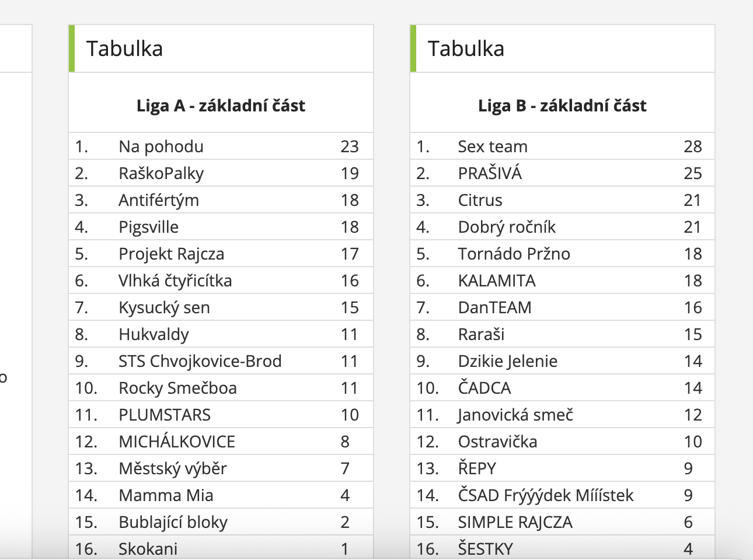Click the Liga A - základní část heading
Screen dimensions: 753x560
pyautogui.click(x=221, y=106)
